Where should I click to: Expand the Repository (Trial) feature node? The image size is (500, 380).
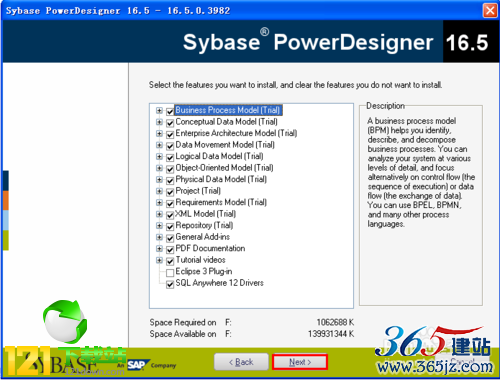click(159, 226)
